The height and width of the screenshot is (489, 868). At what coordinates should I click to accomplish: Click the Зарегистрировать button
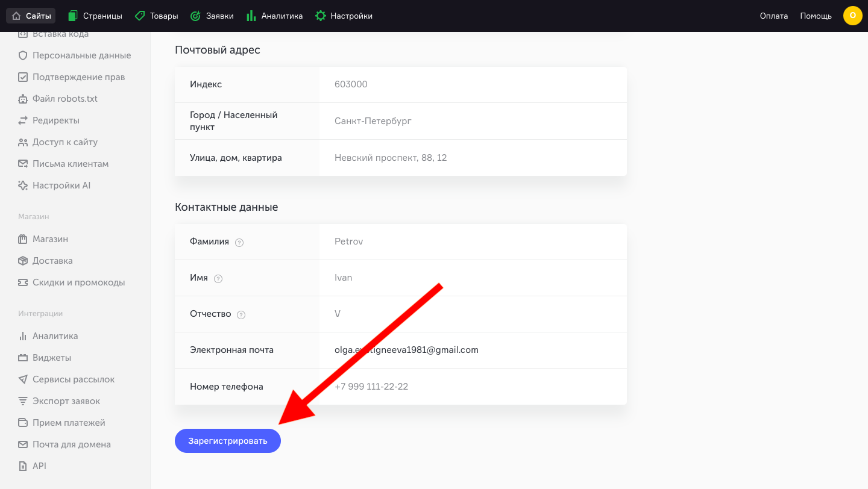point(228,441)
